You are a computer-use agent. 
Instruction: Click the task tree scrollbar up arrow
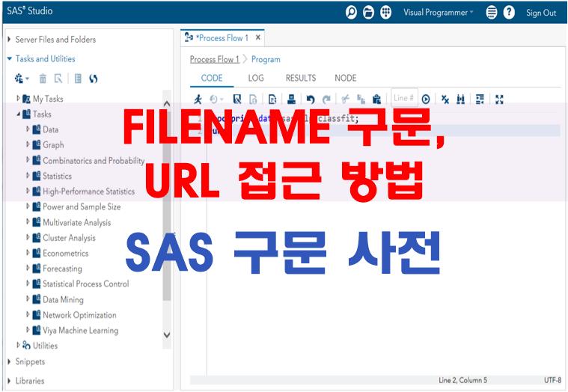click(x=167, y=103)
